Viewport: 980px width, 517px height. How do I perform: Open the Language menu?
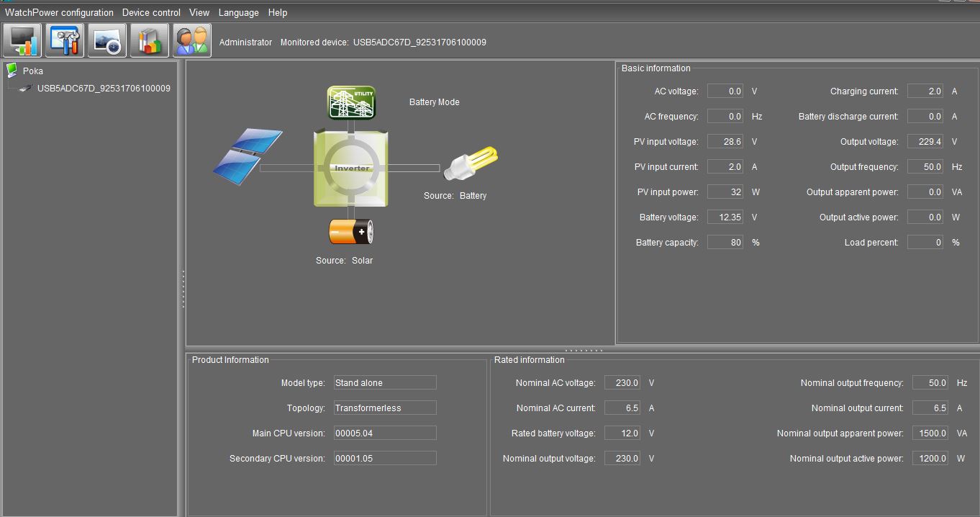pos(238,12)
